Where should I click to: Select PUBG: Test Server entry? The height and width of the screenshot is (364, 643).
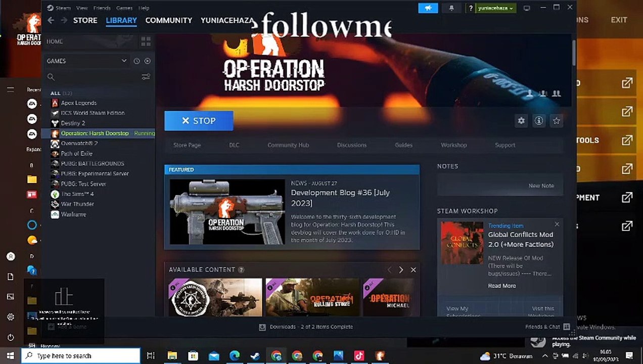tap(83, 184)
